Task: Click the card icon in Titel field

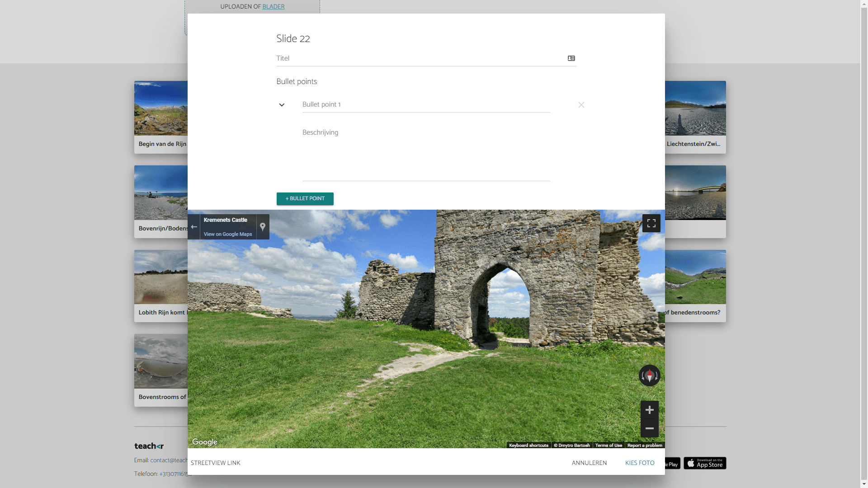Action: click(571, 58)
